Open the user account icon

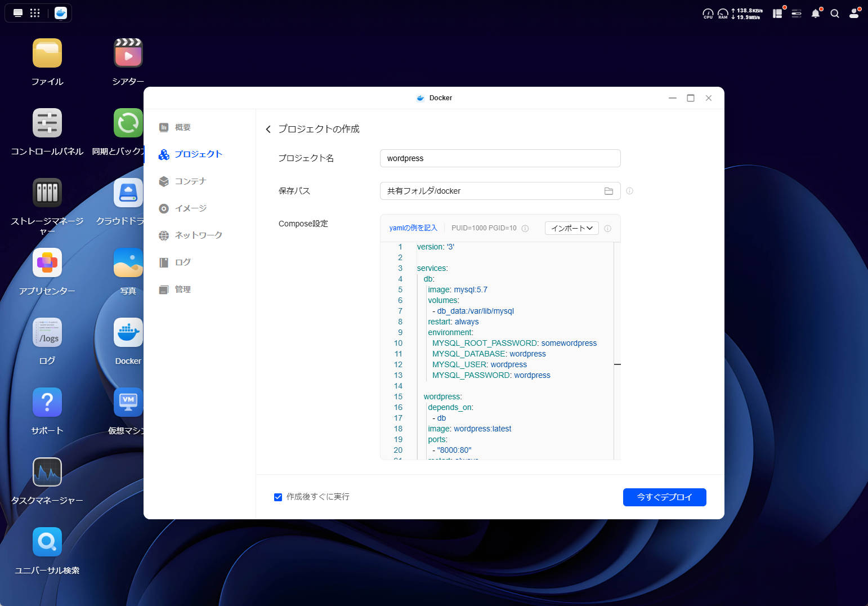pos(854,14)
